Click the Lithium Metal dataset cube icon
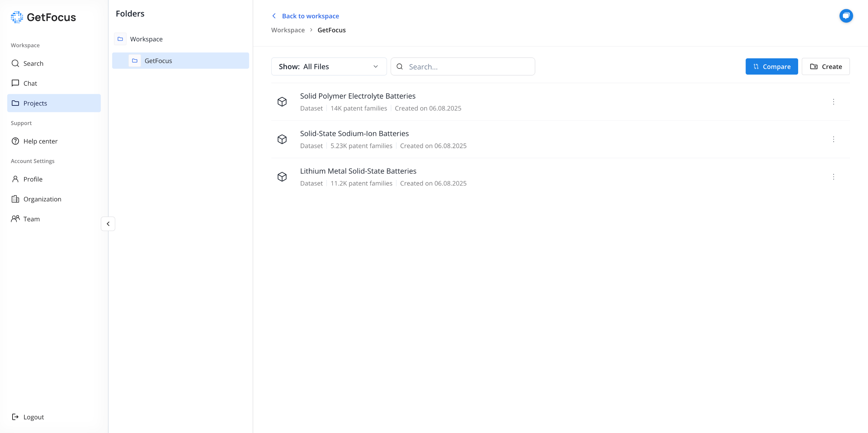868x433 pixels. click(x=282, y=177)
